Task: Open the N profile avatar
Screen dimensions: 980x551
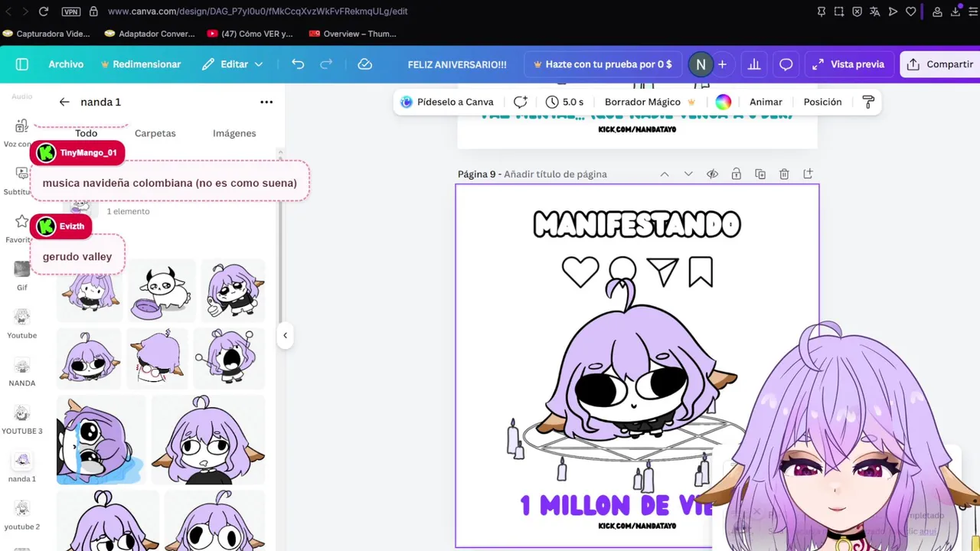Action: (x=700, y=64)
